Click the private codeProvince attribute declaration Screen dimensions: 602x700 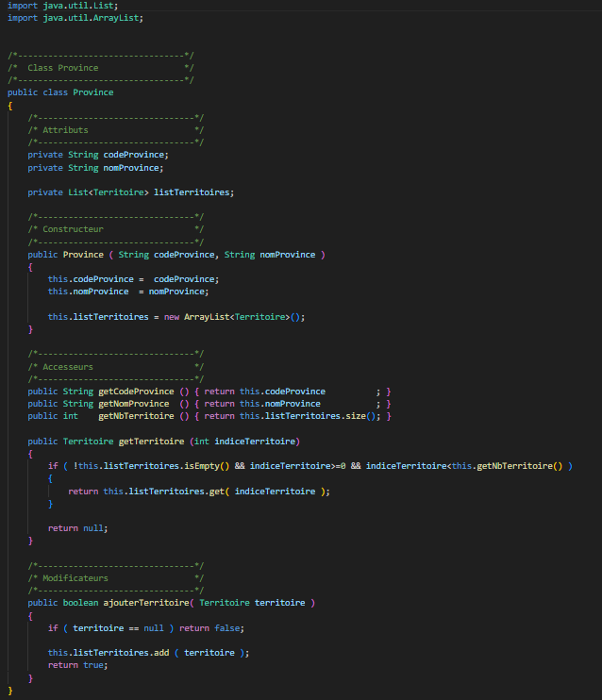click(x=97, y=155)
